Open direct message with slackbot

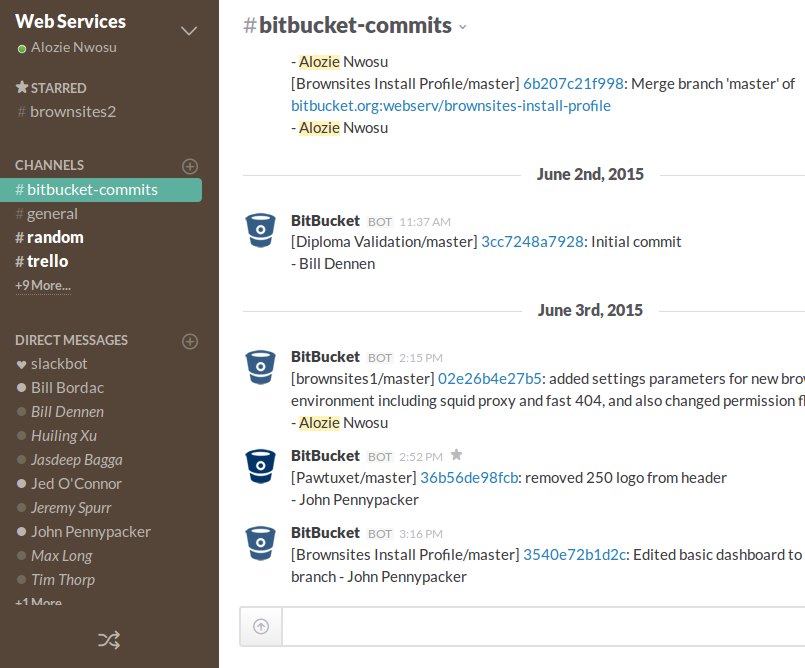[59, 364]
